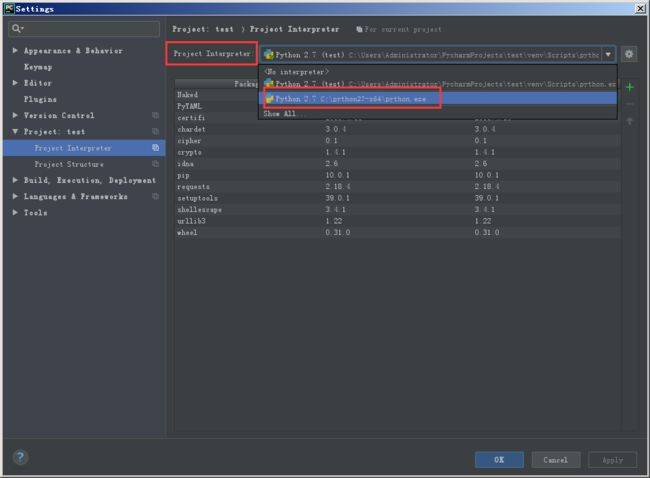Click latest version 0.31.0 of wheel

coord(487,233)
